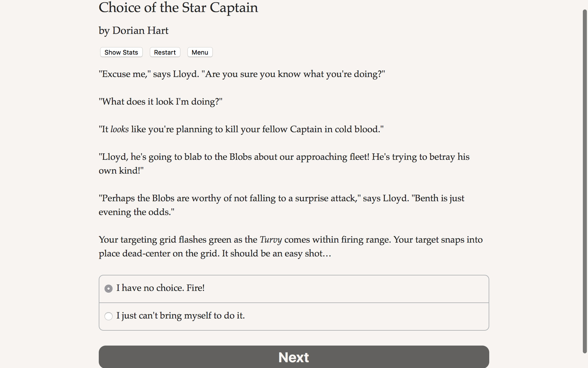Screen dimensions: 588x368
Task: Click the author name 'by Dorian Hart'
Action: [133, 31]
